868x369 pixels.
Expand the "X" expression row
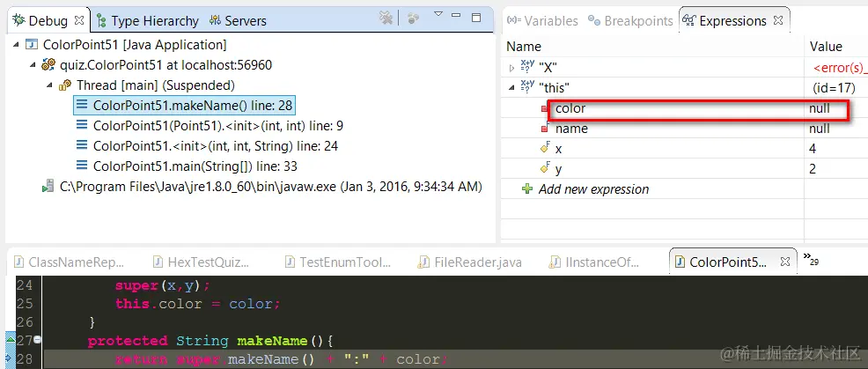pos(511,68)
